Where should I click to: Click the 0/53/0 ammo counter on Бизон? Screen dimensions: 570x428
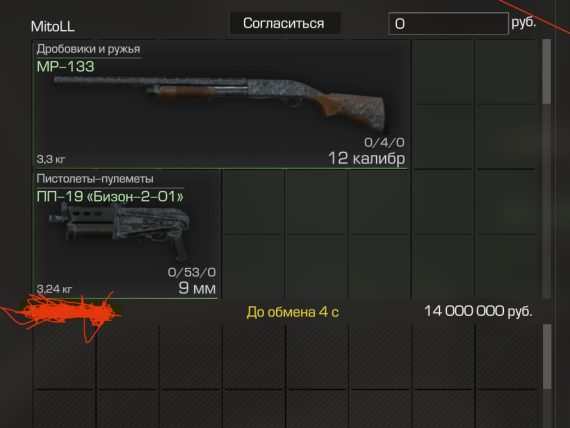click(x=192, y=272)
